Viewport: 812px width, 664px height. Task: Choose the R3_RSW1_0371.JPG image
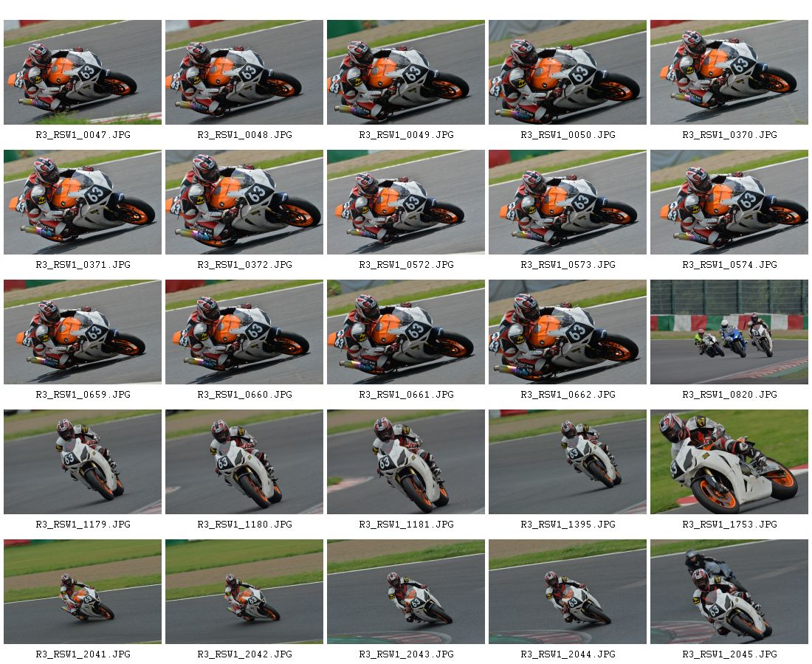tap(83, 202)
